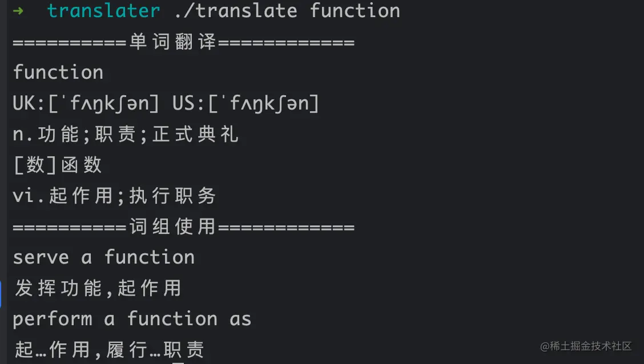
Task: Click the equals-sign divider before 词组使用
Action: click(x=70, y=227)
